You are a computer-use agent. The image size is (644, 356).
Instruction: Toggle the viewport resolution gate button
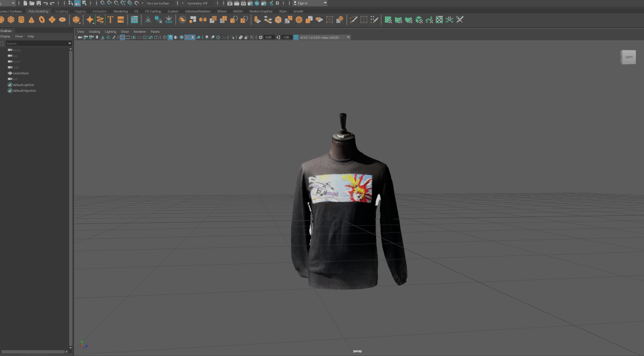coord(133,37)
